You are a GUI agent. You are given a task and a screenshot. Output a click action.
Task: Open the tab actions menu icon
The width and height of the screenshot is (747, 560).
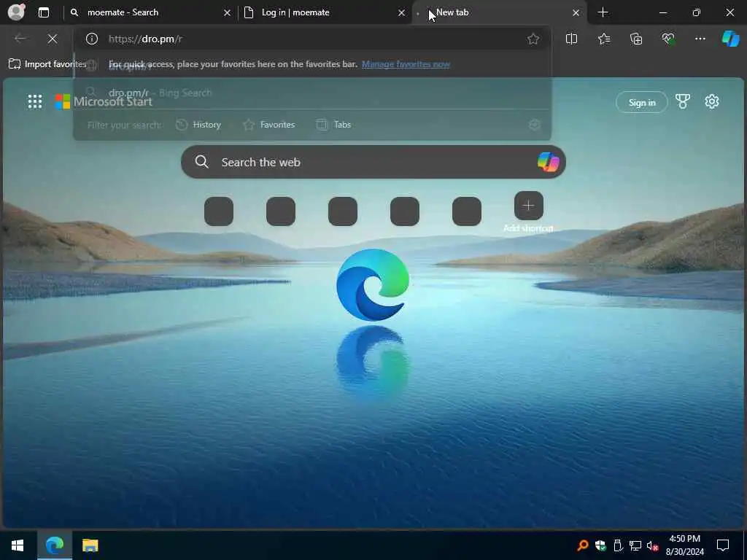coord(43,12)
